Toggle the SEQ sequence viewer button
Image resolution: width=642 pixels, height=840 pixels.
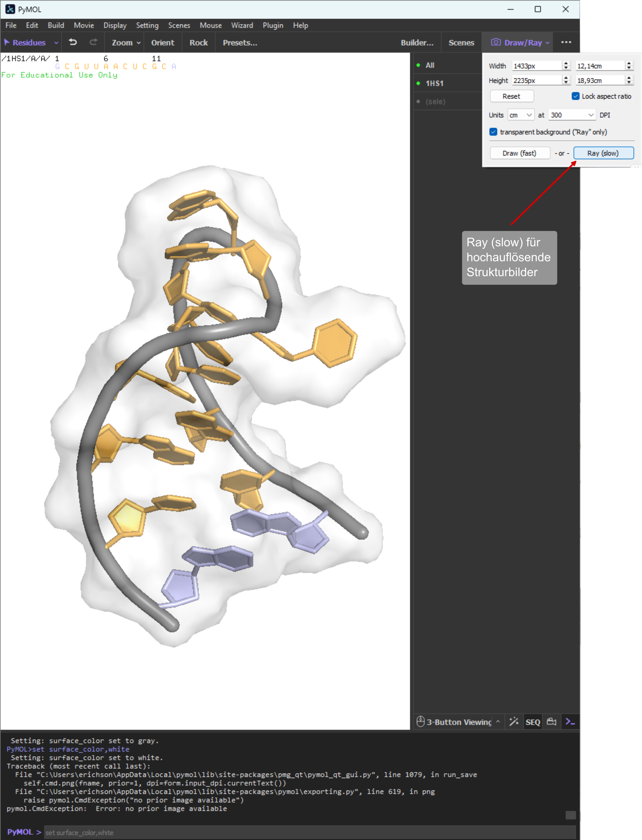[x=533, y=722]
